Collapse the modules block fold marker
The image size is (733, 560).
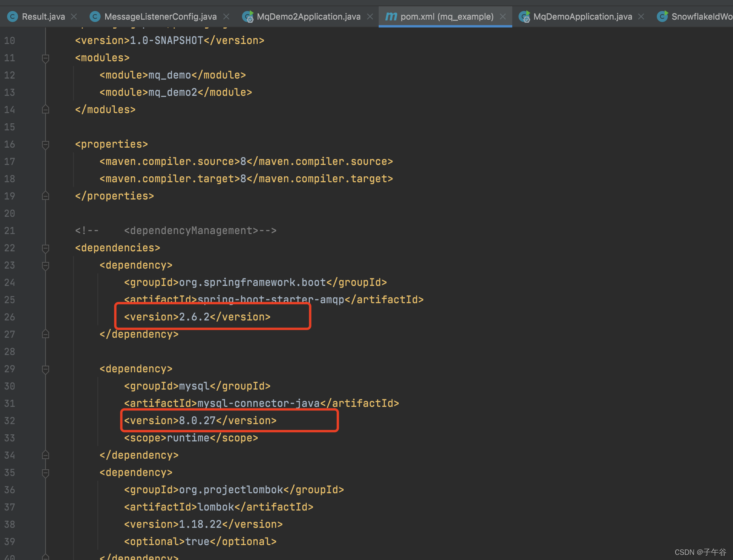tap(45, 58)
